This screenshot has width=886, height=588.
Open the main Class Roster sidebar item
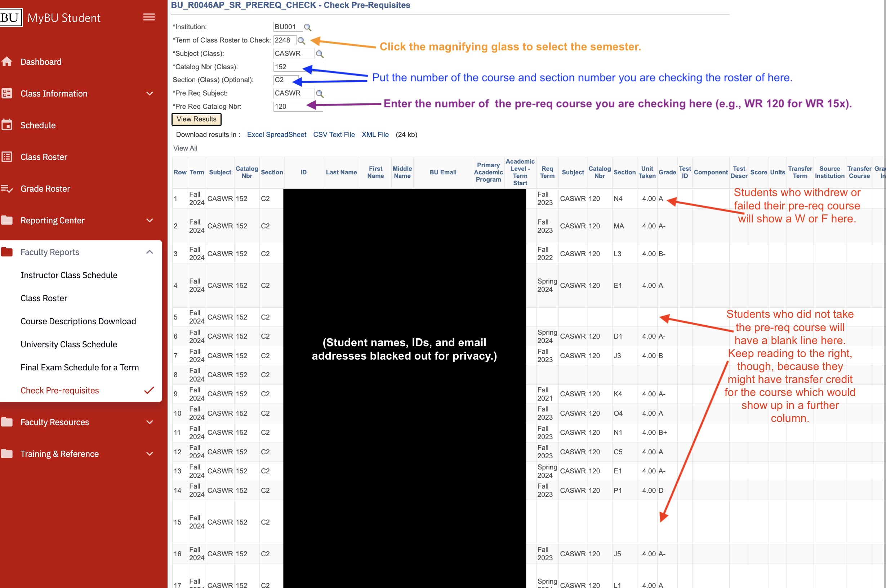point(44,157)
